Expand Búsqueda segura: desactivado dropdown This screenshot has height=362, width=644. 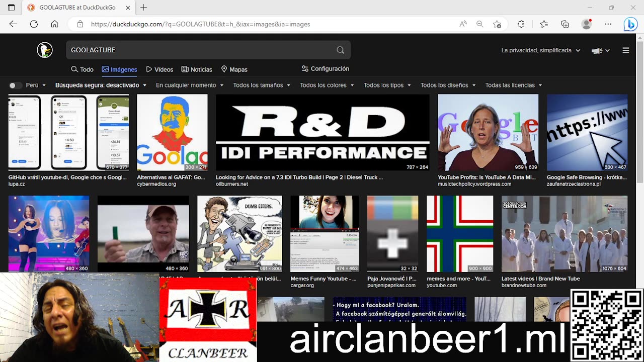(x=101, y=85)
